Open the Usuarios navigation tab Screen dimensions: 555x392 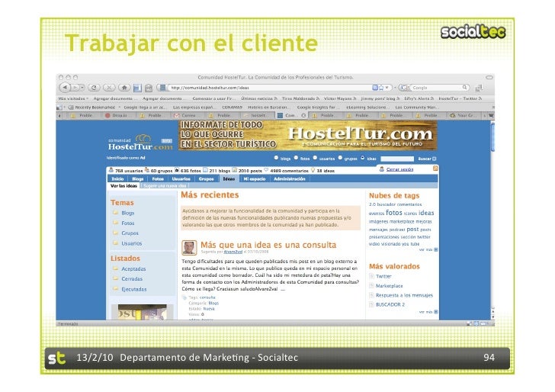(181, 178)
